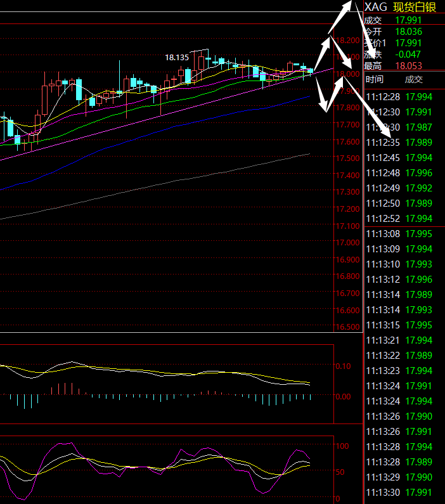Select the 17.700 price axis label
This screenshot has width=445, height=504.
348,125
